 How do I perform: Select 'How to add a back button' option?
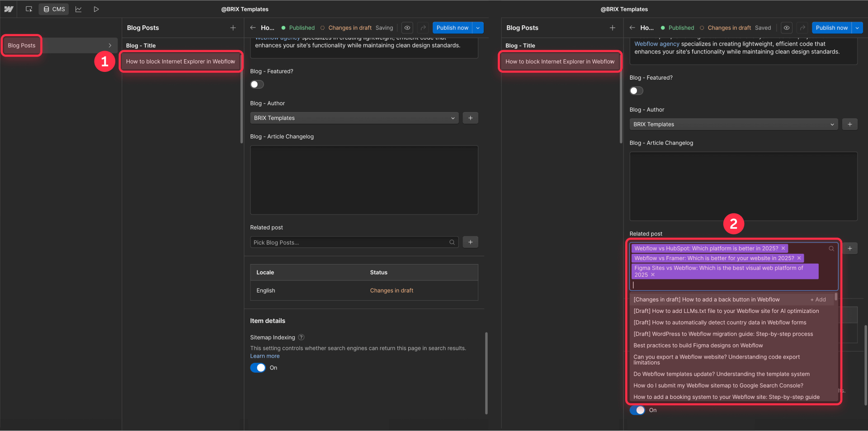[732, 299]
